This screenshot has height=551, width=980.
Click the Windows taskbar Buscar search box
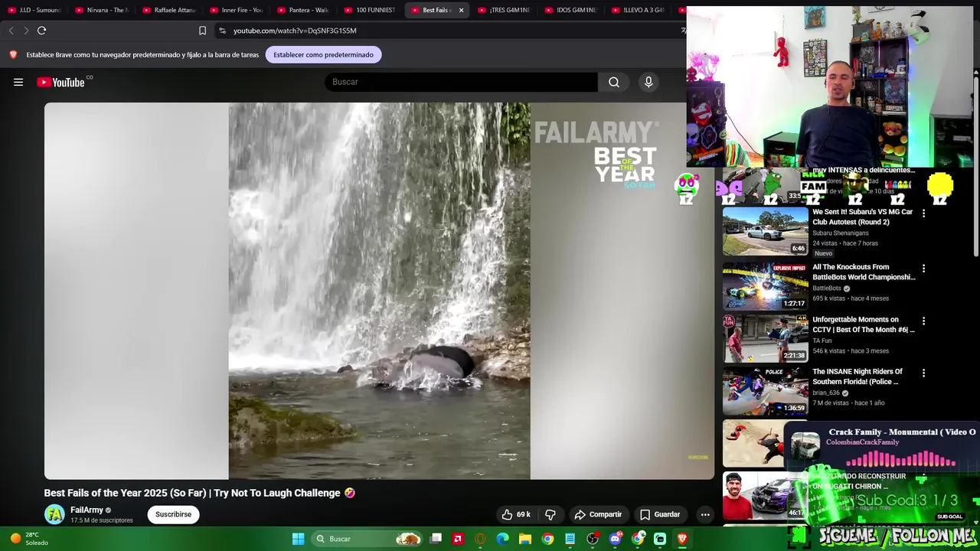(367, 539)
